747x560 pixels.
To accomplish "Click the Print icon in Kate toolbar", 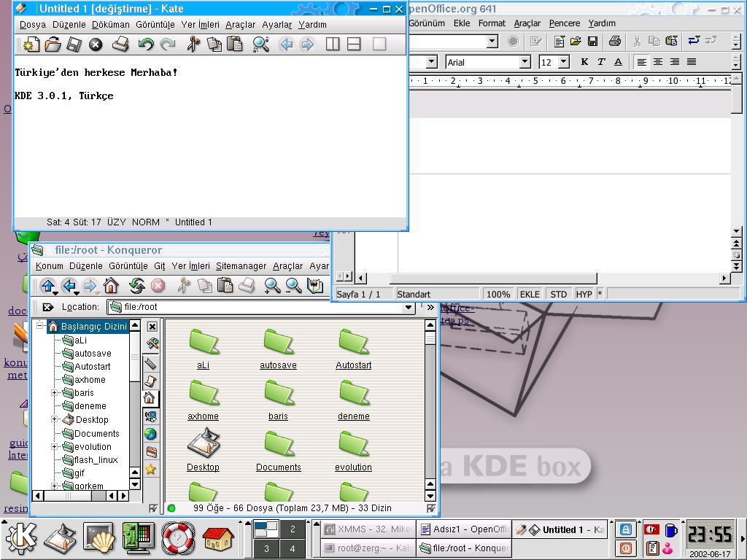I will coord(120,44).
